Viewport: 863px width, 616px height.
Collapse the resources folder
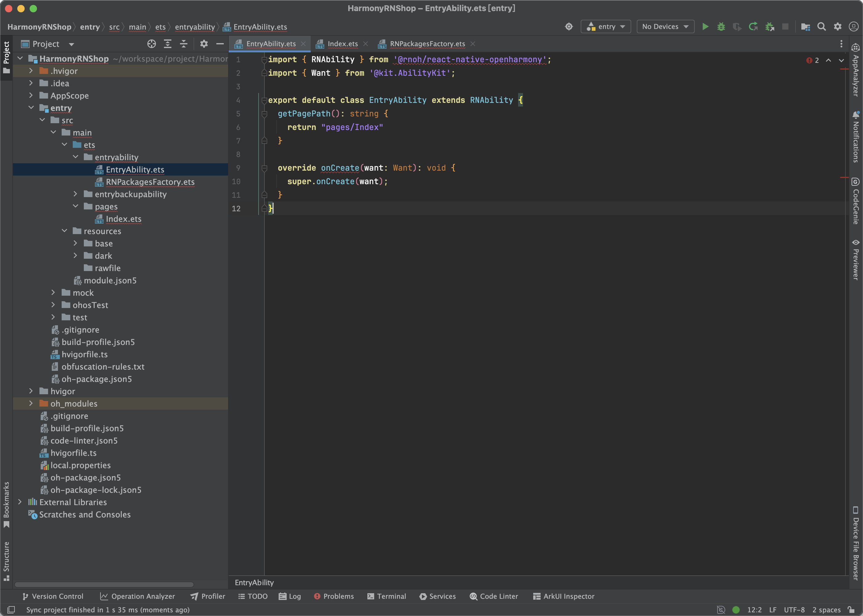[x=64, y=231]
